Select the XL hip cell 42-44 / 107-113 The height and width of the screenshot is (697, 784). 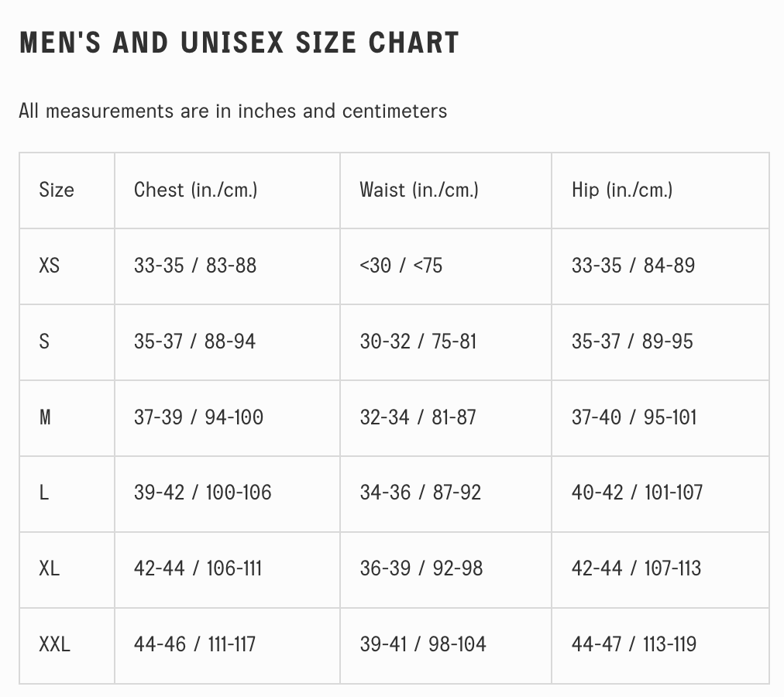(x=636, y=568)
